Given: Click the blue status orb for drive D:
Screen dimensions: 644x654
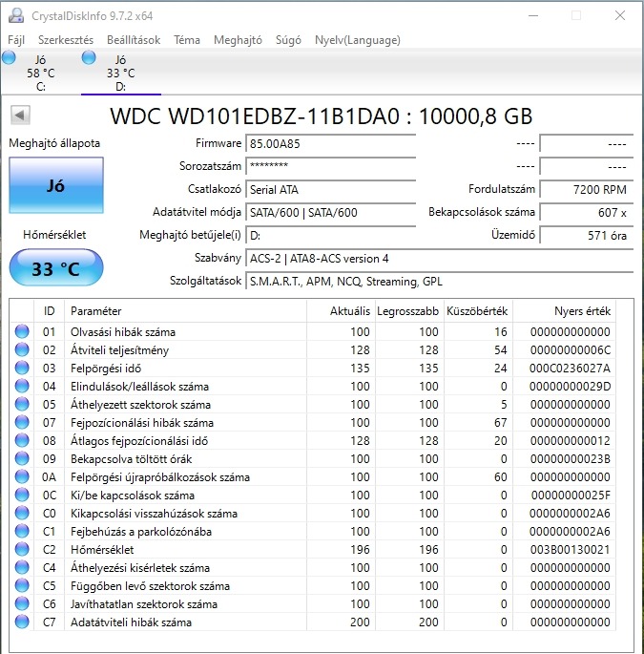Looking at the screenshot, I should pyautogui.click(x=89, y=57).
